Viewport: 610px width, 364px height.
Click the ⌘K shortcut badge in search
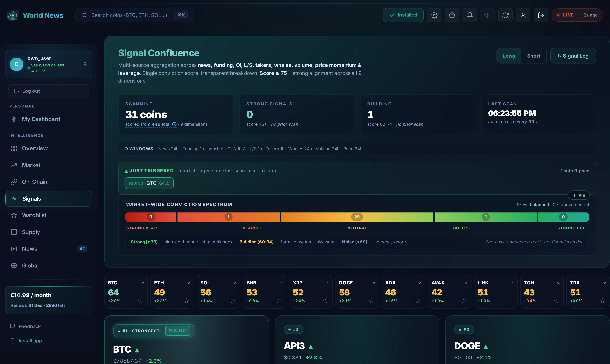(x=181, y=15)
